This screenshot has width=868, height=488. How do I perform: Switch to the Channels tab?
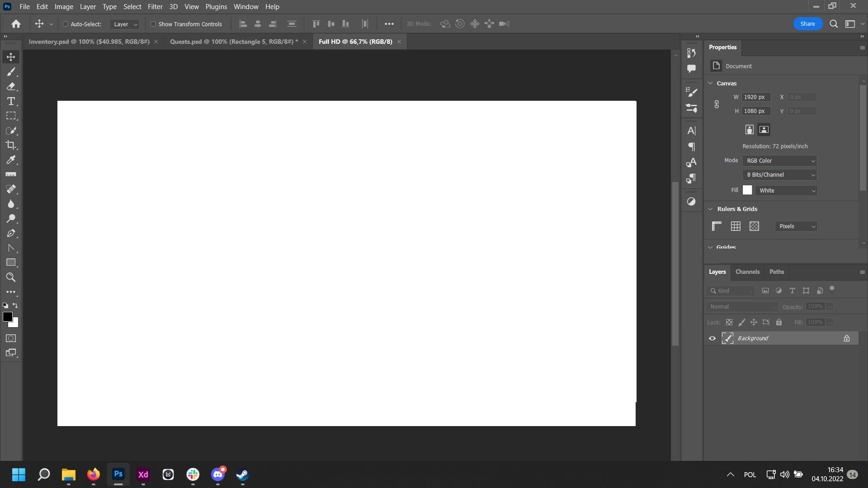coord(747,272)
